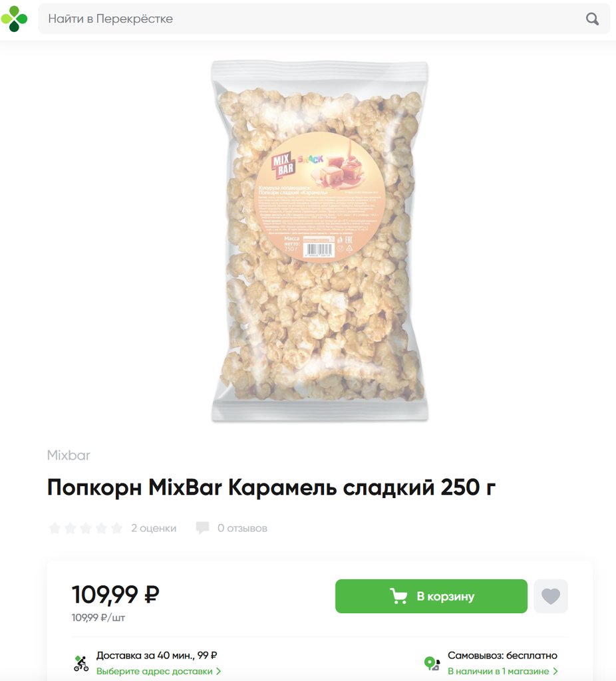Click the reviews speech bubble icon

pyautogui.click(x=202, y=527)
